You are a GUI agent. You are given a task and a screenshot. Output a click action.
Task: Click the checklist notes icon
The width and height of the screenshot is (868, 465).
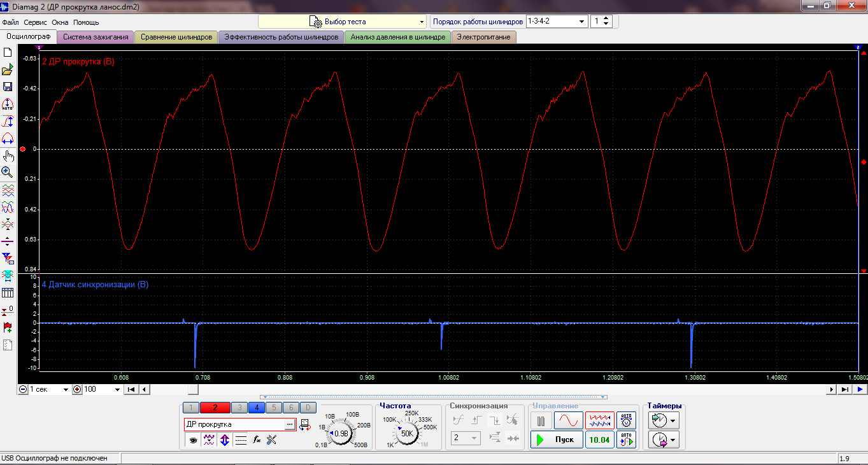click(x=8, y=345)
